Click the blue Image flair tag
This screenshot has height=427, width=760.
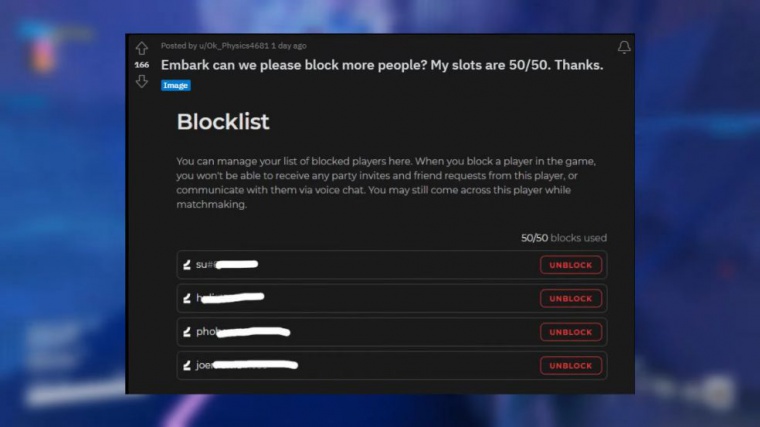176,85
